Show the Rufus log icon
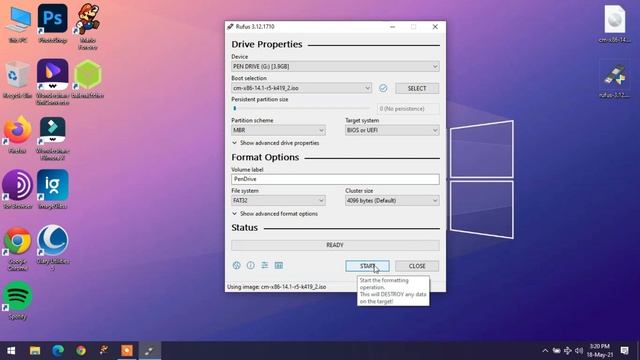This screenshot has height=360, width=640. pyautogui.click(x=279, y=265)
